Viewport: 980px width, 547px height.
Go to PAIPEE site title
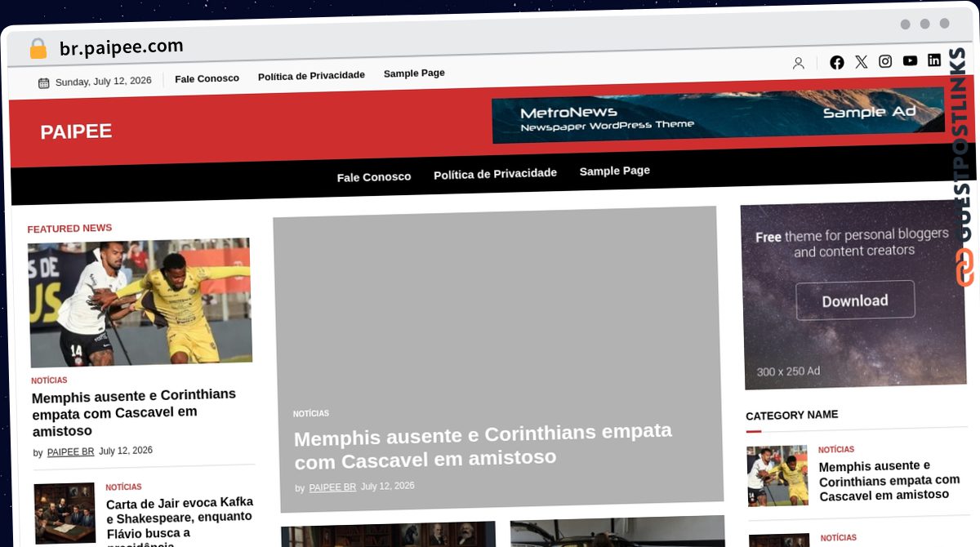[x=76, y=131]
